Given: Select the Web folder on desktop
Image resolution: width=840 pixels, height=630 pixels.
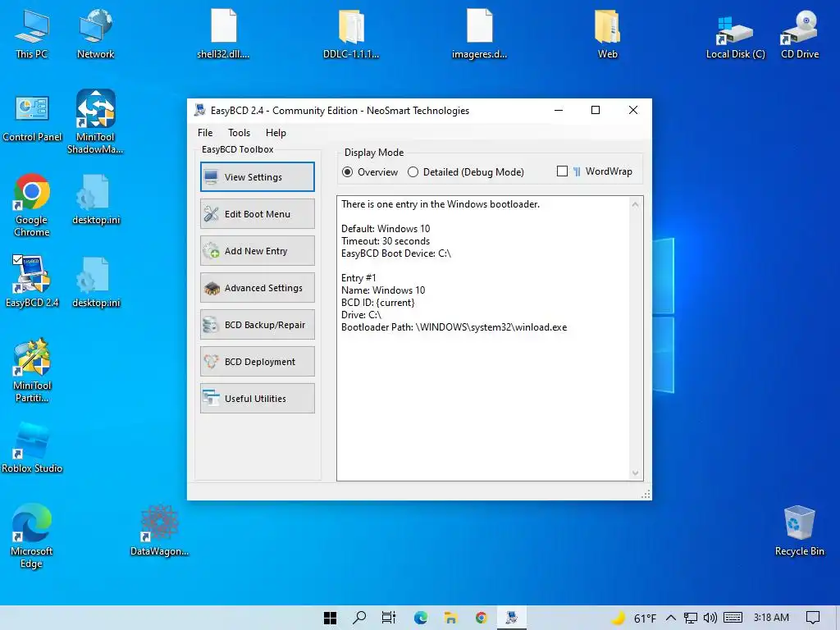Looking at the screenshot, I should (608, 34).
